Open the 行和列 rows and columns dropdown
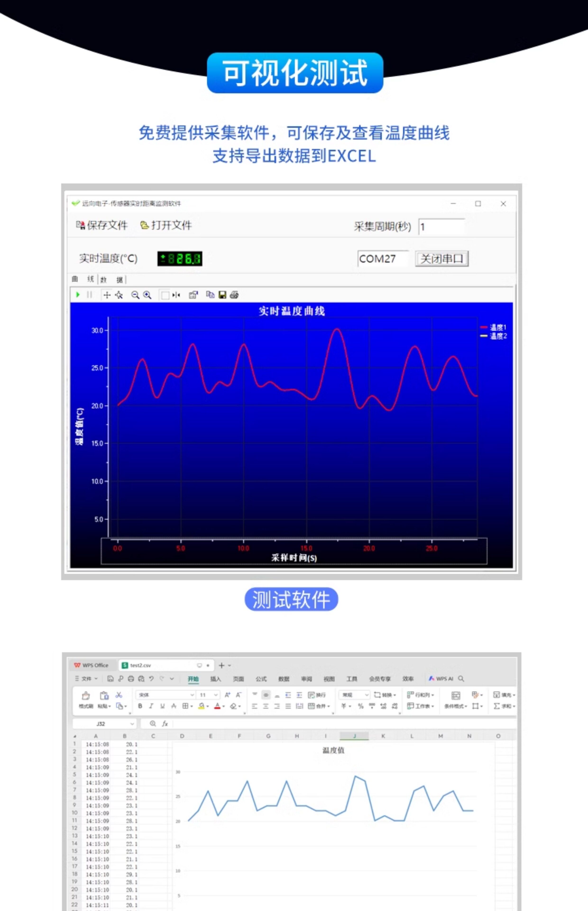The width and height of the screenshot is (588, 911). tap(420, 695)
